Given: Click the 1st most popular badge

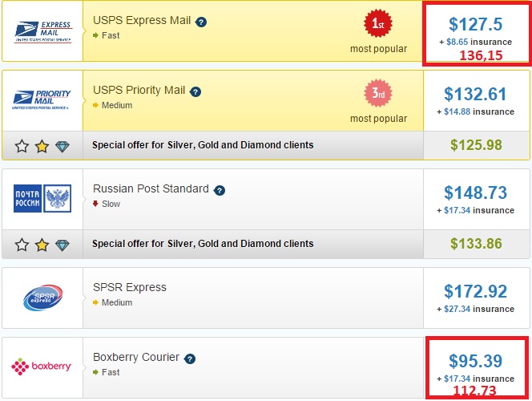Looking at the screenshot, I should tap(378, 24).
